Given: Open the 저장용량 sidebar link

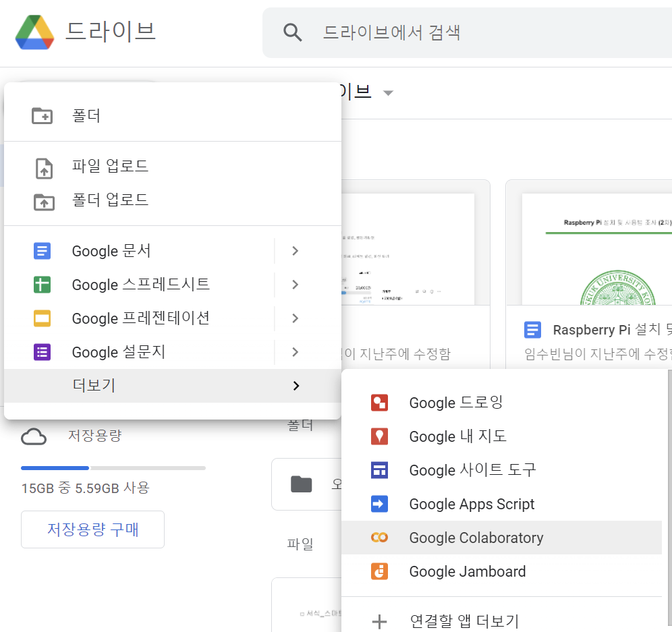Looking at the screenshot, I should point(94,436).
